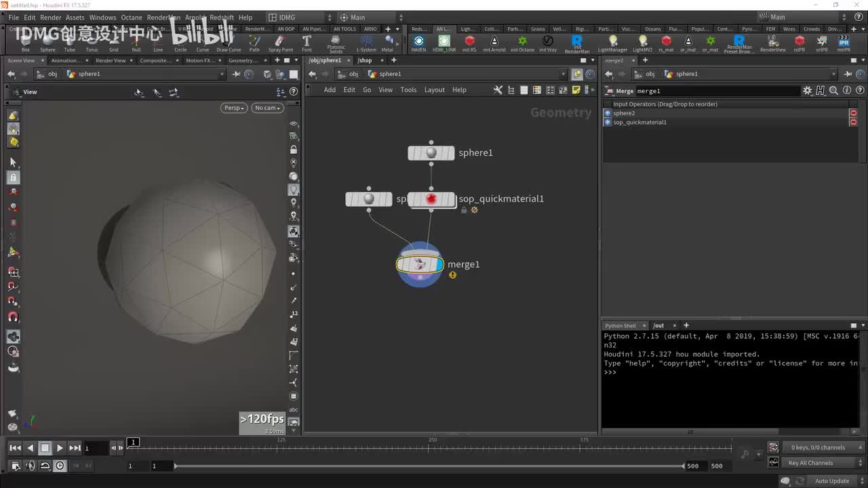Viewport: 868px width, 488px height.
Task: Select the Spray Paint shelf tool
Action: (x=280, y=43)
